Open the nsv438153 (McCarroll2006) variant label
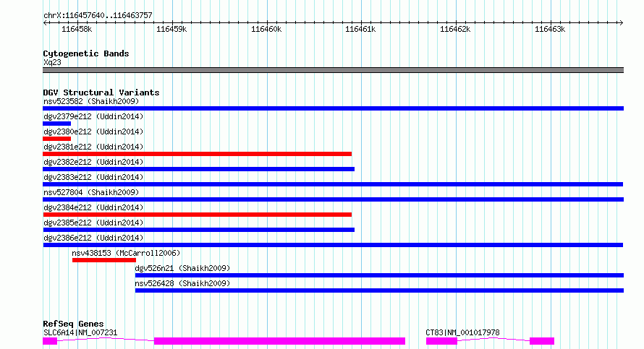Viewport: 644px width, 349px height. point(126,253)
